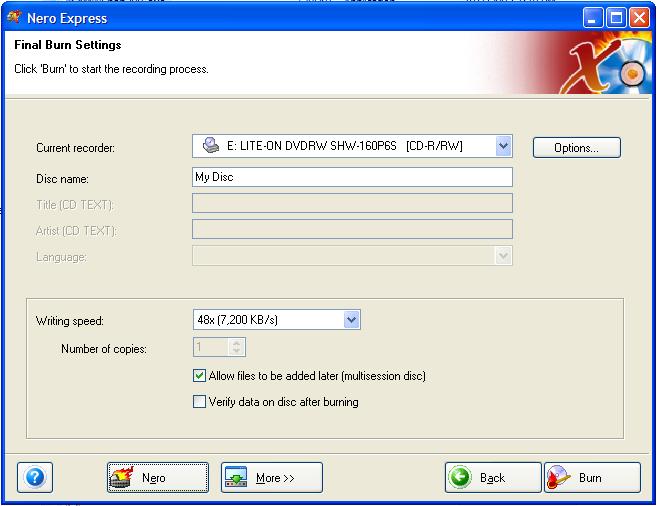This screenshot has height=506, width=657.
Task: Open the Writing speed dropdown arrow
Action: tap(352, 320)
